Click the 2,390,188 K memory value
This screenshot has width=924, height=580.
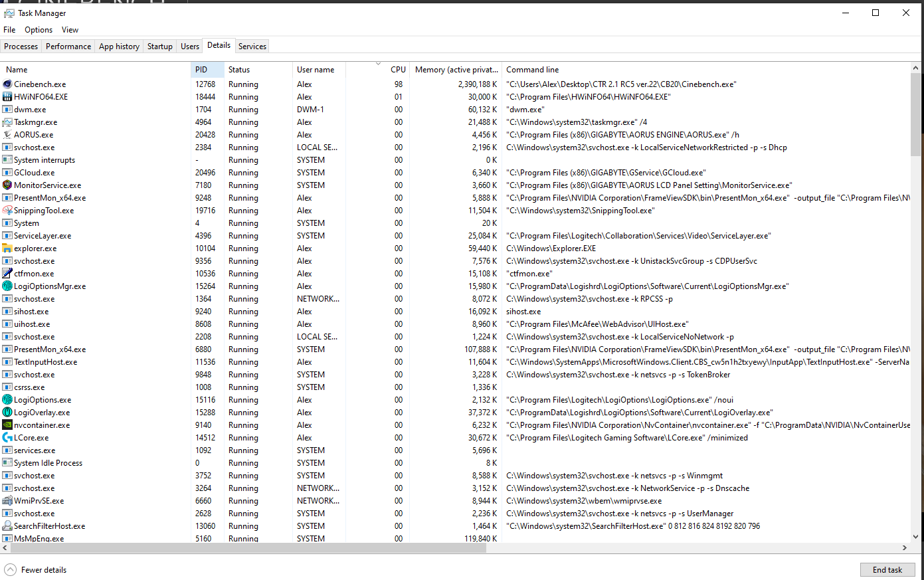point(478,84)
